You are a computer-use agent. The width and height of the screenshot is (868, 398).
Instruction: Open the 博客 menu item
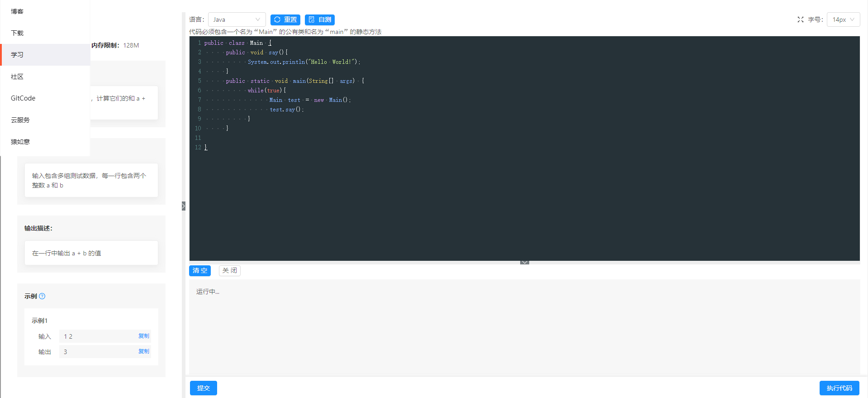(x=45, y=11)
